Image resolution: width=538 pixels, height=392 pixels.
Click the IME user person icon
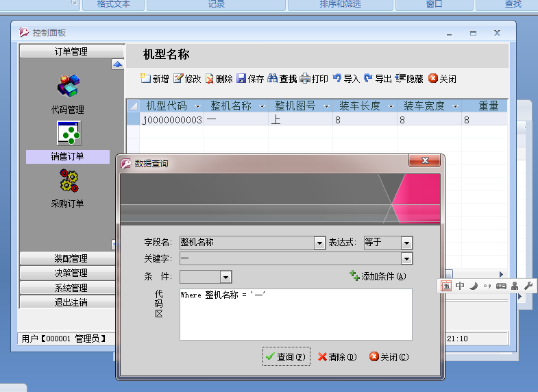click(x=515, y=286)
